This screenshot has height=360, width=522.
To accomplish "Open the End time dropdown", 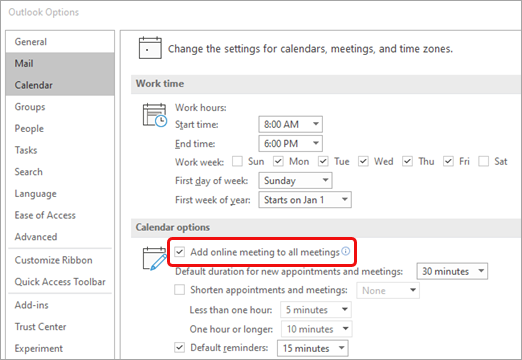I will tap(290, 144).
